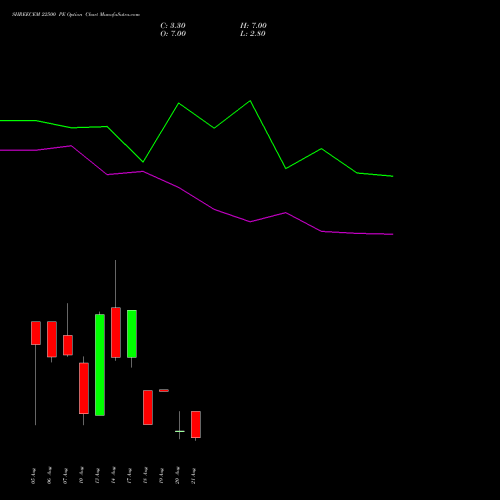
Task: Select the small doji candle above 20 Aug
Action: pyautogui.click(x=180, y=431)
